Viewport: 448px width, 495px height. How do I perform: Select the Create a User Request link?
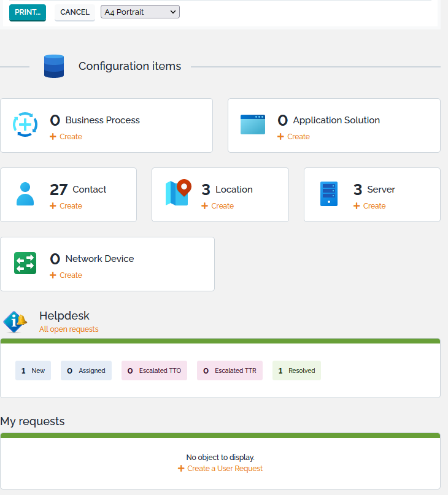tap(220, 469)
